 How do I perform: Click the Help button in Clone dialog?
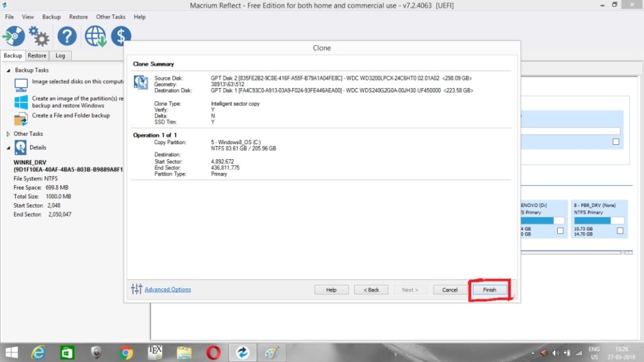[331, 290]
